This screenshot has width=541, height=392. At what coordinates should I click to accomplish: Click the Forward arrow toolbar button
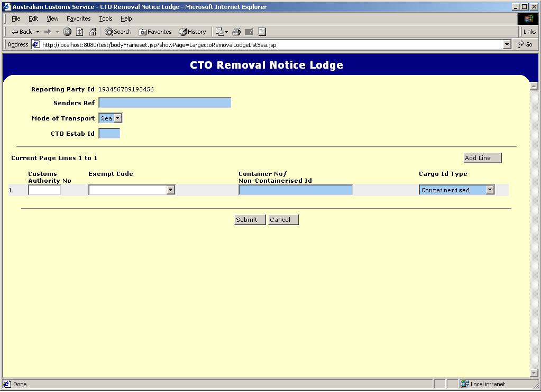click(48, 32)
